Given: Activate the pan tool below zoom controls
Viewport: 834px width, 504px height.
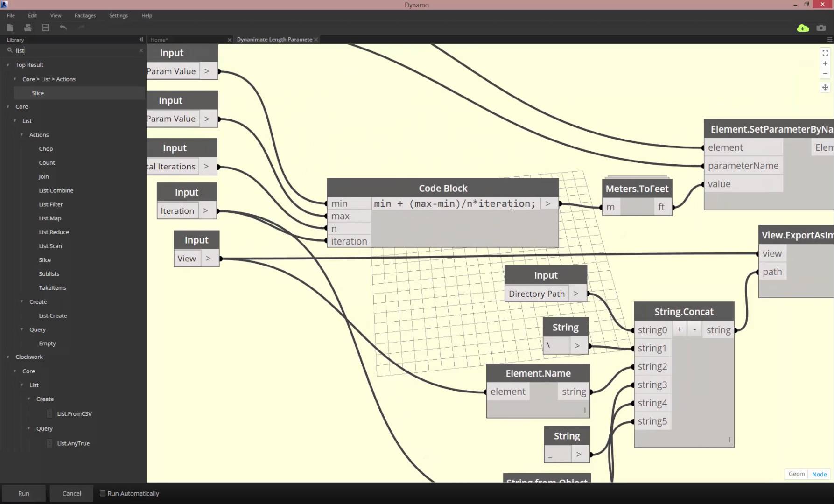Looking at the screenshot, I should pos(825,87).
